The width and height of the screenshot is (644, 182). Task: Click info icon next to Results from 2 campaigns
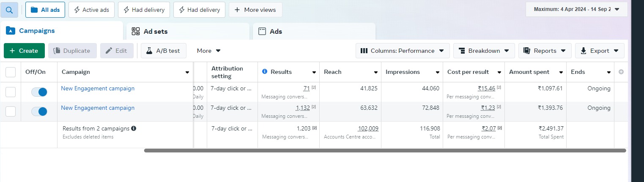coord(134,128)
